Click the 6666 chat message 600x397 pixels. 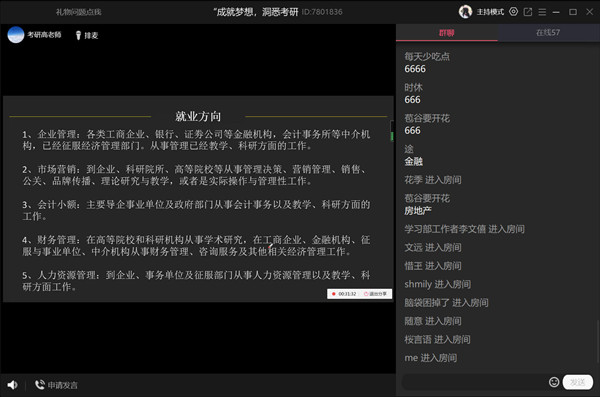coord(415,69)
